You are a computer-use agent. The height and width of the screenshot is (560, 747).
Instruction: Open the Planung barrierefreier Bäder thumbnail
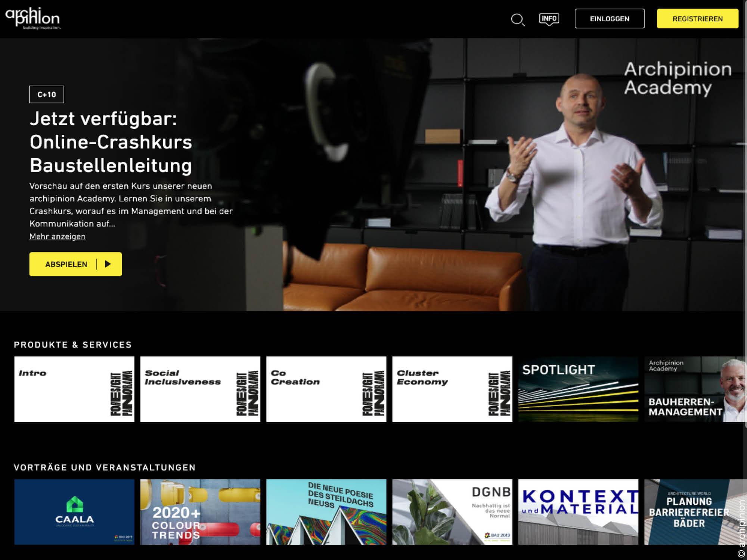click(x=695, y=512)
